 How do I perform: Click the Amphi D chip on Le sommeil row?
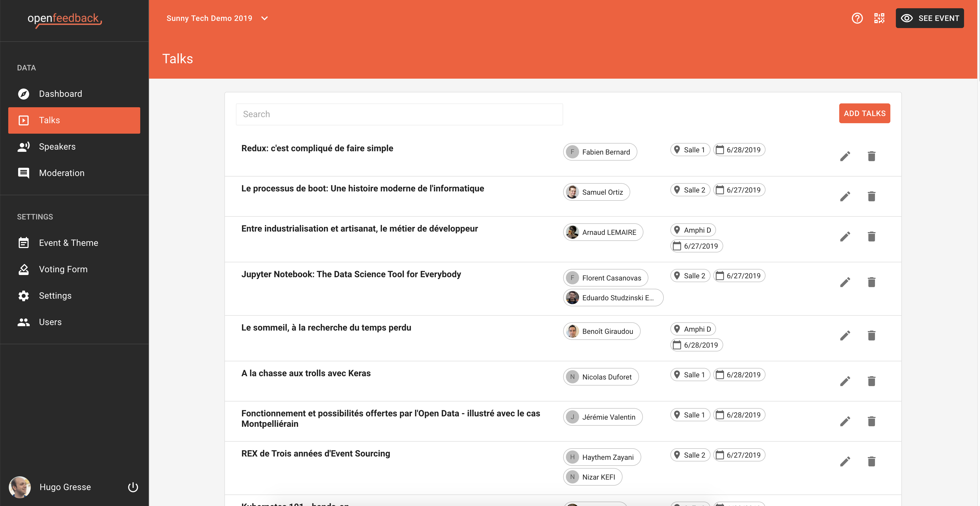693,329
